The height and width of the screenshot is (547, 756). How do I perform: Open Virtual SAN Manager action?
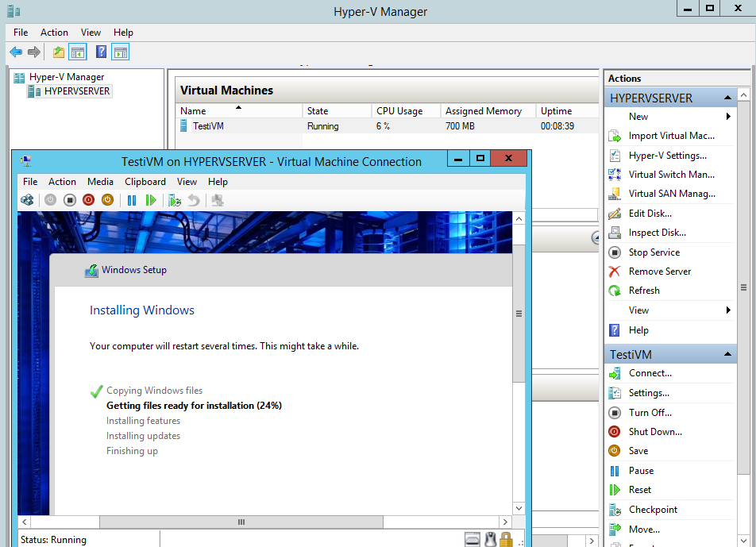point(671,194)
